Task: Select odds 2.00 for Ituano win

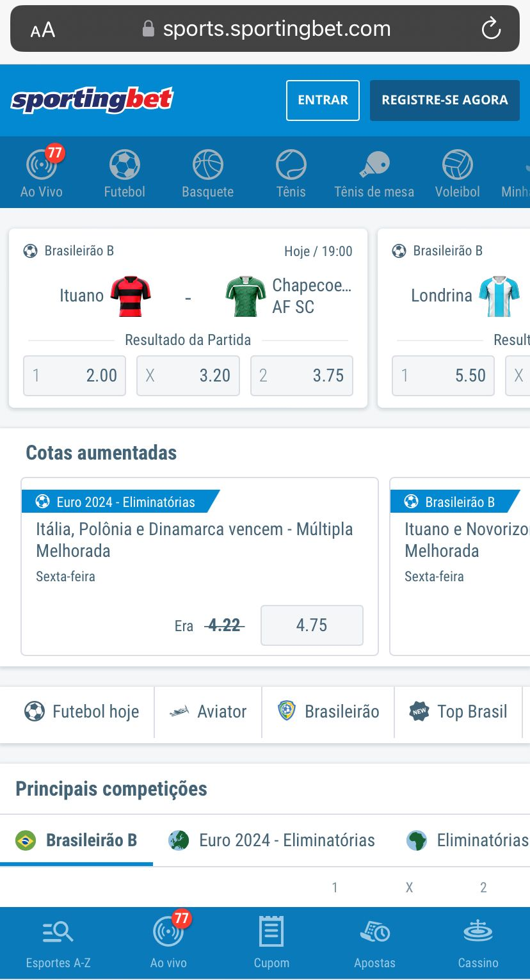Action: pyautogui.click(x=74, y=376)
